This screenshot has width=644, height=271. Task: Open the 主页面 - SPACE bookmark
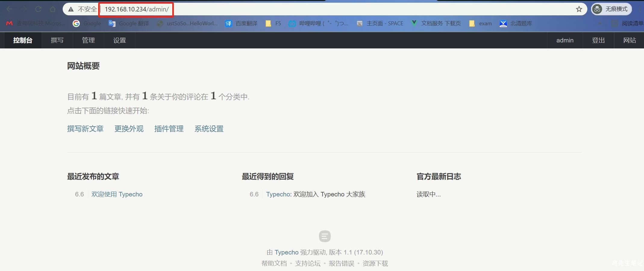click(x=380, y=23)
